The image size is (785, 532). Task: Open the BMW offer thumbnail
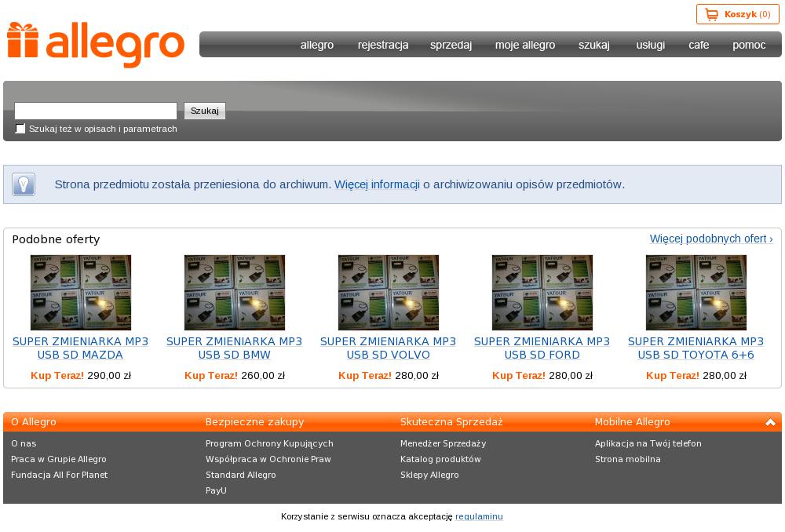pos(234,293)
